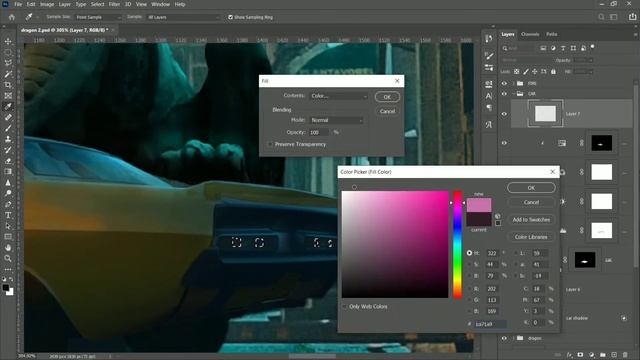This screenshot has height=360, width=640.
Task: Click Cancel in the Fill dialog
Action: (x=387, y=111)
